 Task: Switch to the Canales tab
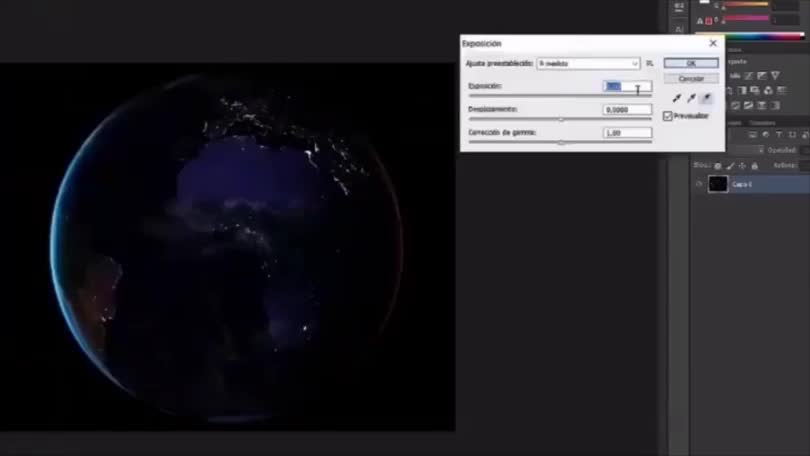point(735,123)
